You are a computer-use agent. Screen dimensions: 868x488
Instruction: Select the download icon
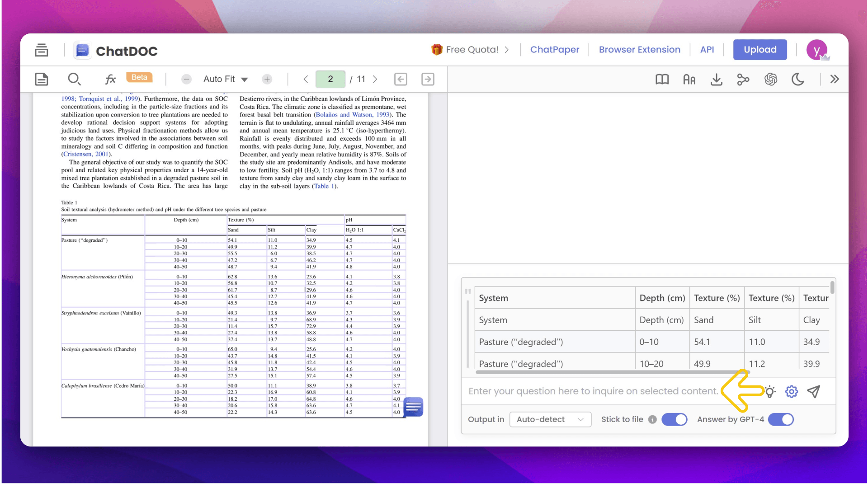[x=716, y=79]
